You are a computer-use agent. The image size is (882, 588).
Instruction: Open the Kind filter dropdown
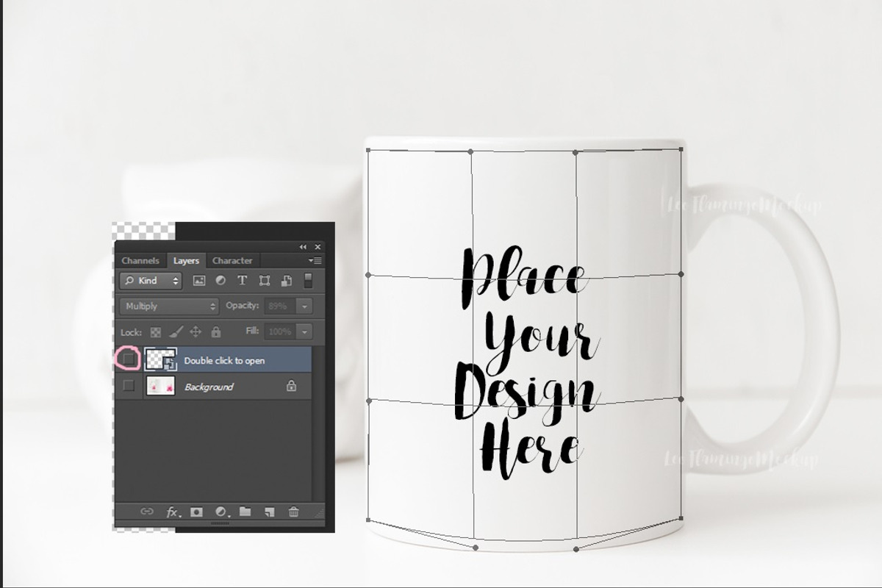point(151,281)
